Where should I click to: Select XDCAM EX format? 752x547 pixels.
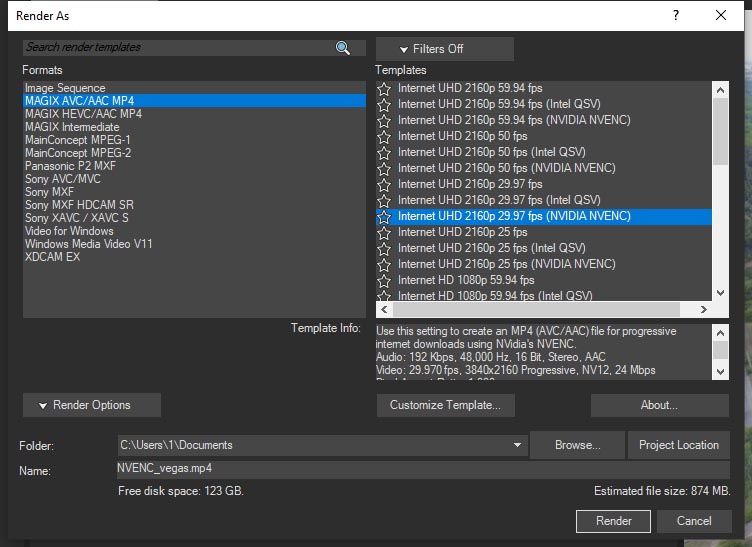coord(194,256)
